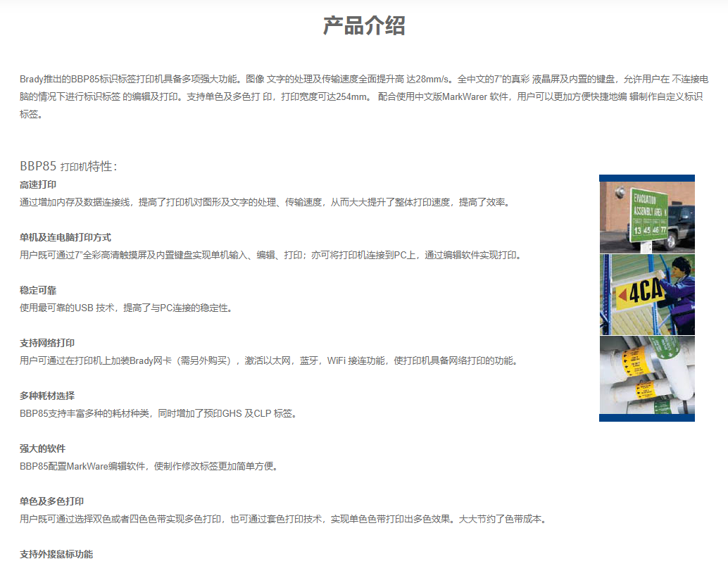Click the 产品介绍 page heading
This screenshot has width=728, height=578.
click(x=364, y=25)
